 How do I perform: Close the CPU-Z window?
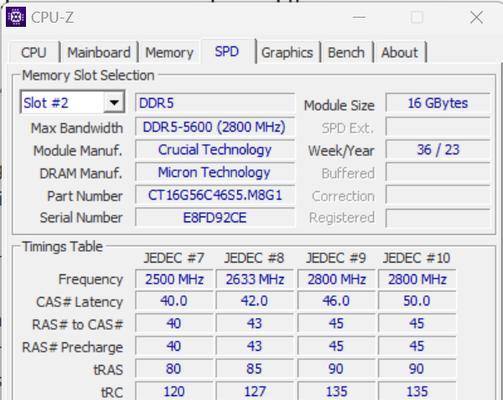click(476, 17)
